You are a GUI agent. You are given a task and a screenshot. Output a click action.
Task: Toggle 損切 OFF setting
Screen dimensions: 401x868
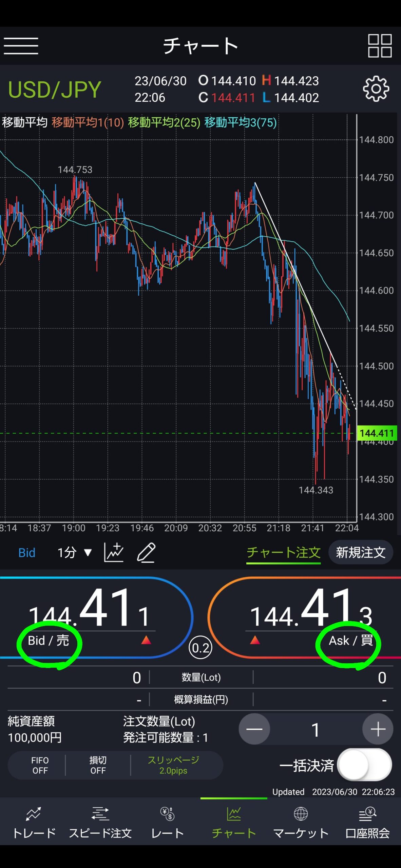98,765
